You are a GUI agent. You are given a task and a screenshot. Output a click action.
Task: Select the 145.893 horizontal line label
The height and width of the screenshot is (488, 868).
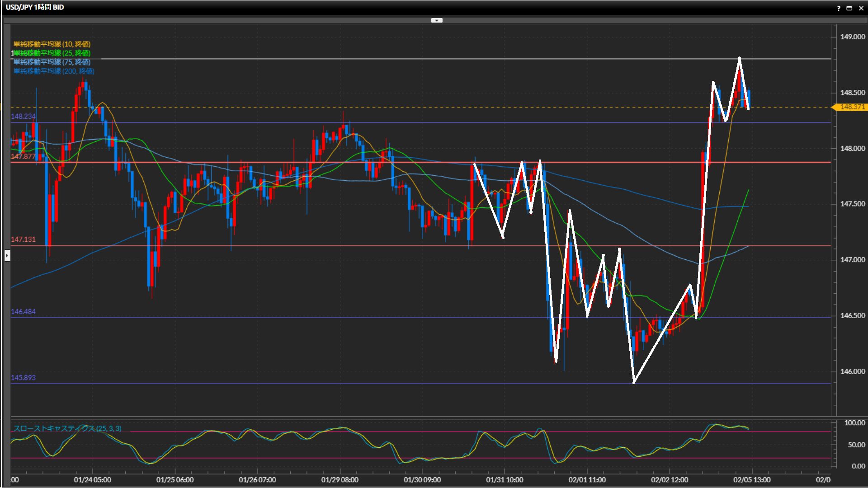point(23,377)
